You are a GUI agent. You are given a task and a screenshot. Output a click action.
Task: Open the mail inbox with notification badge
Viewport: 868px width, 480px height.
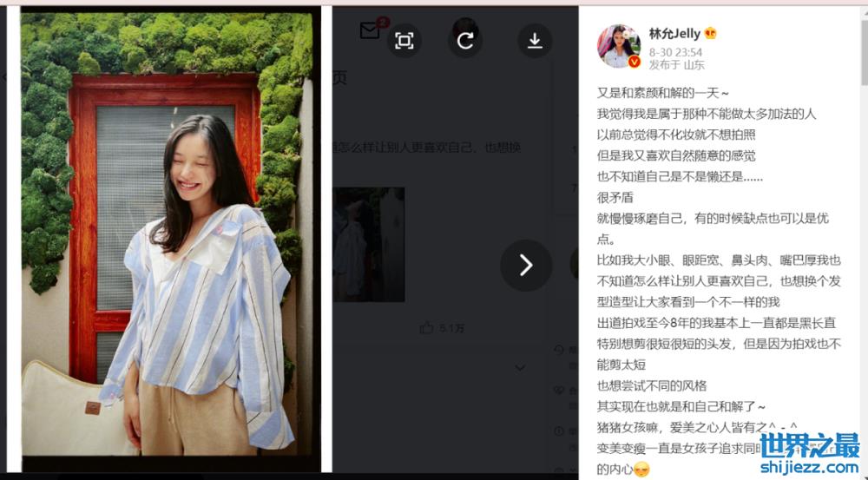[x=370, y=30]
